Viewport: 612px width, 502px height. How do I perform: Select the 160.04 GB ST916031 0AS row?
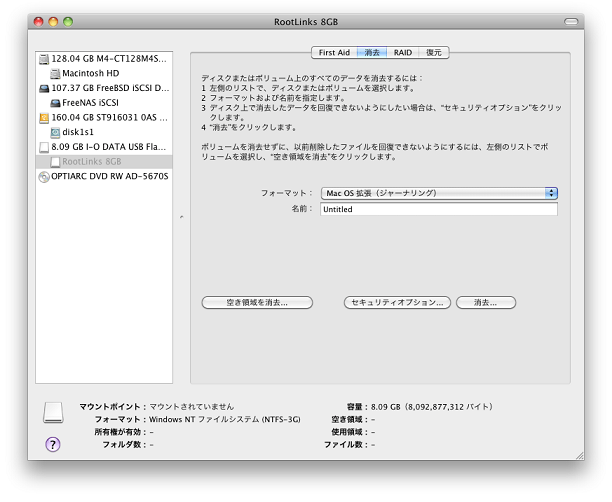[x=104, y=118]
